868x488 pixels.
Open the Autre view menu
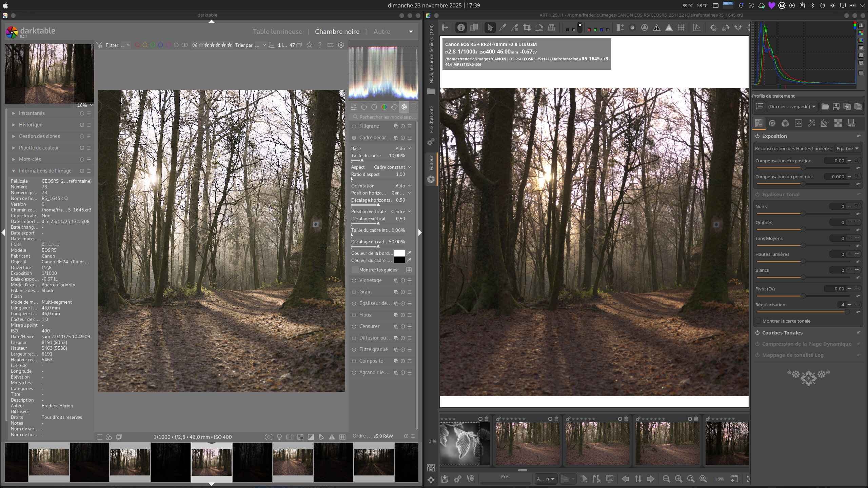coord(382,32)
